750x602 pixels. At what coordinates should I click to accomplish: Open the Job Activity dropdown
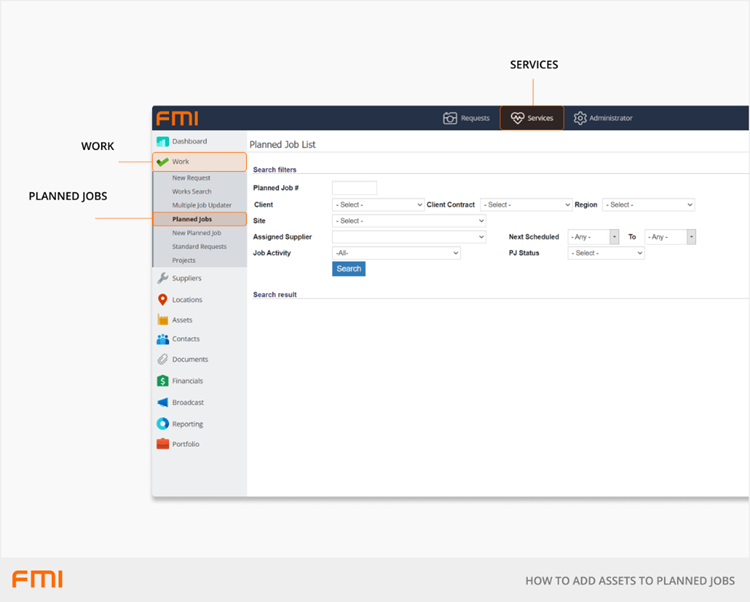(396, 253)
